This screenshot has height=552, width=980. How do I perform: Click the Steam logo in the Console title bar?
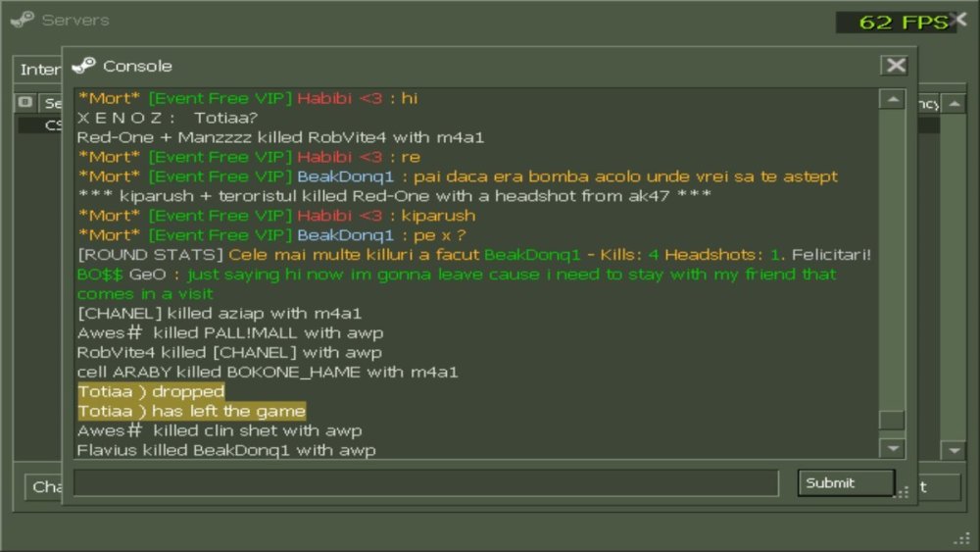[x=83, y=65]
